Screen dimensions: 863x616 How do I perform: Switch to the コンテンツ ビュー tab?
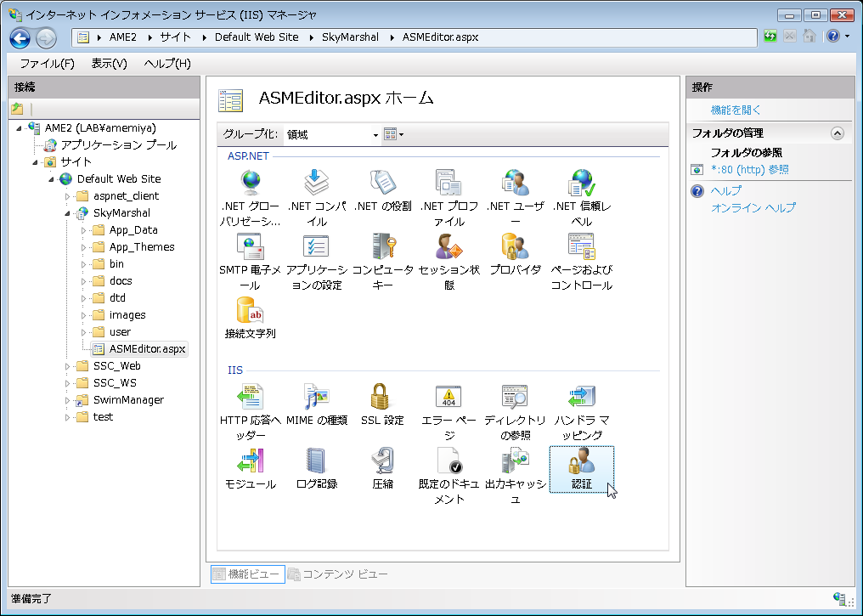[338, 574]
